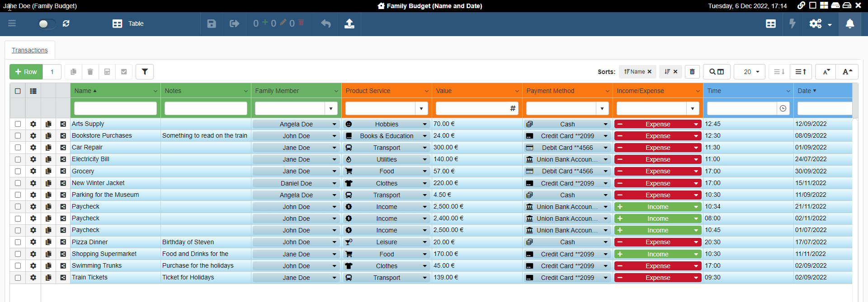This screenshot has height=302, width=868.
Task: Click the upload icon in top toolbar
Action: point(349,24)
